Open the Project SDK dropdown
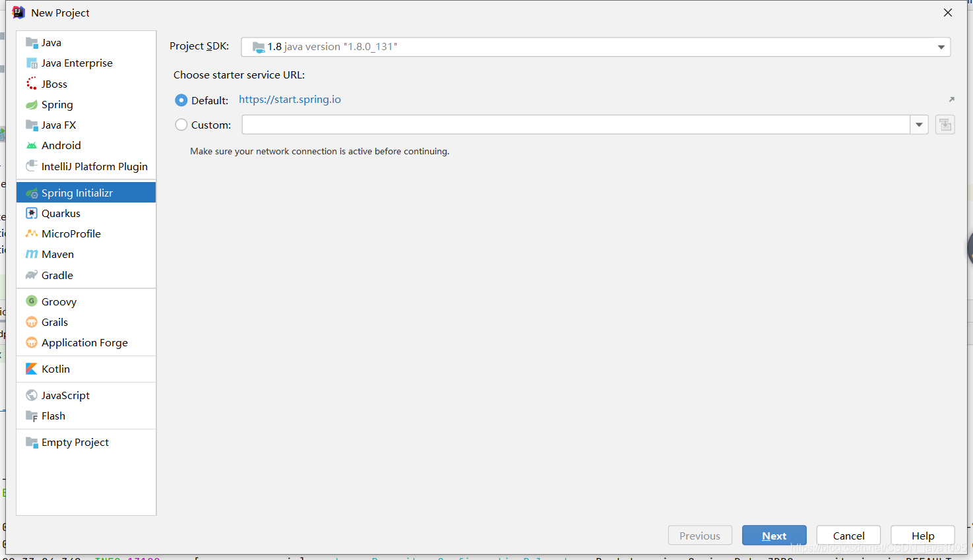This screenshot has height=560, width=973. coord(596,47)
